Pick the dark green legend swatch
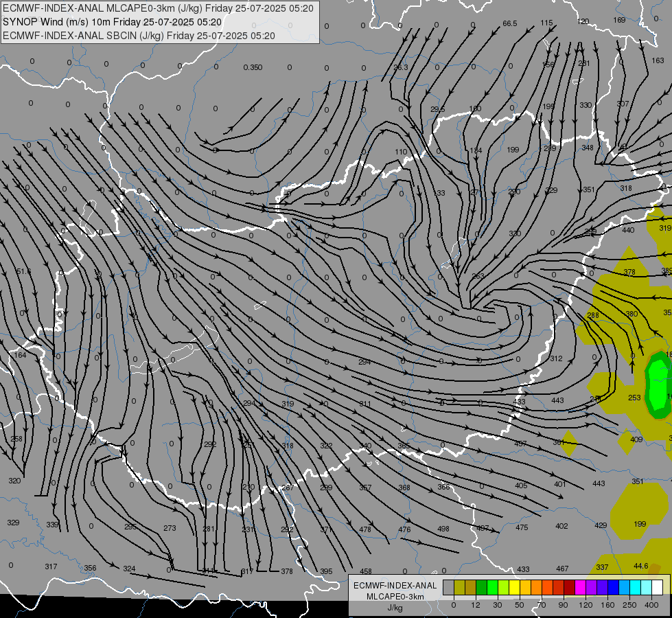The width and height of the screenshot is (672, 618). (x=482, y=587)
